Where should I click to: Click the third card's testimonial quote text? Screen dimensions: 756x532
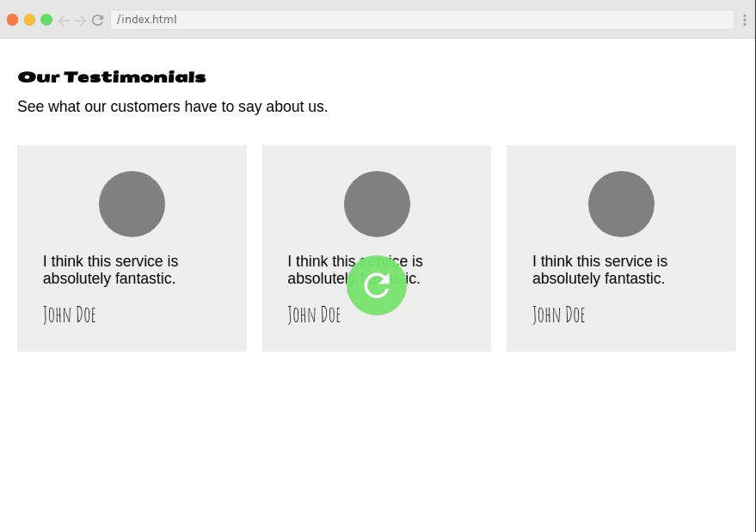pos(599,270)
